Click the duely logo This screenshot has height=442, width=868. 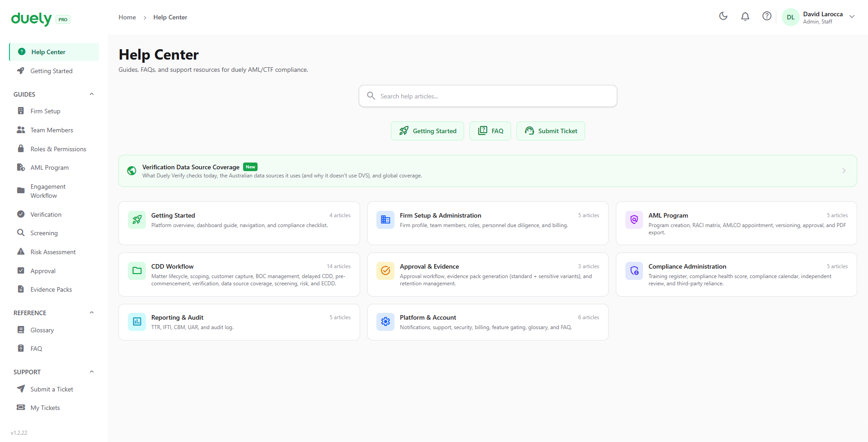31,19
